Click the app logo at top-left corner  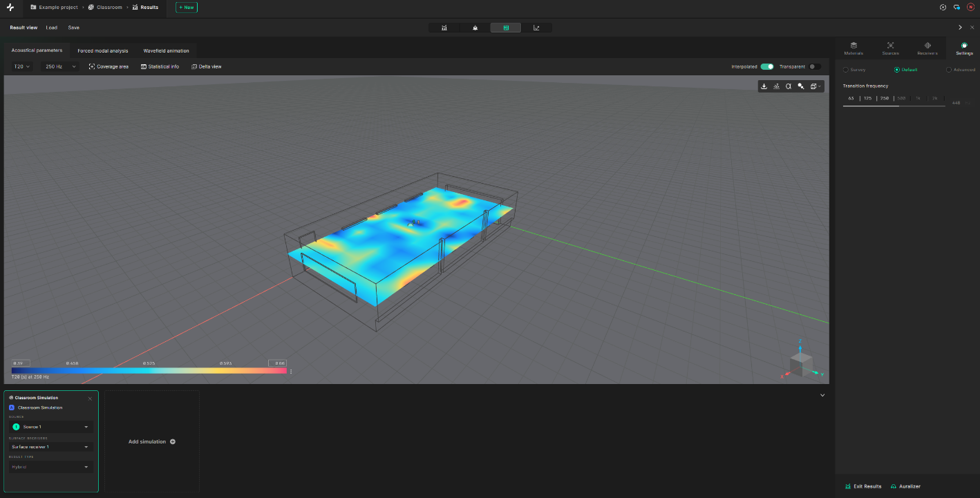tap(10, 7)
